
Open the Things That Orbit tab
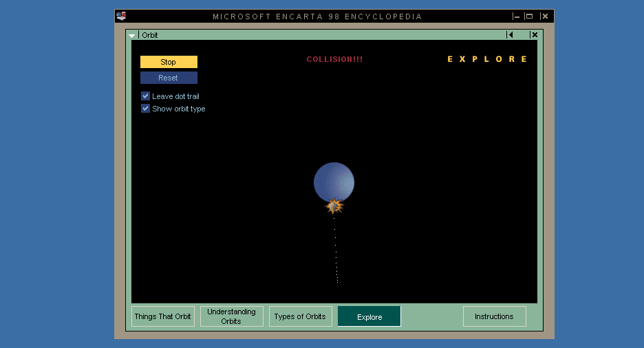pyautogui.click(x=162, y=316)
